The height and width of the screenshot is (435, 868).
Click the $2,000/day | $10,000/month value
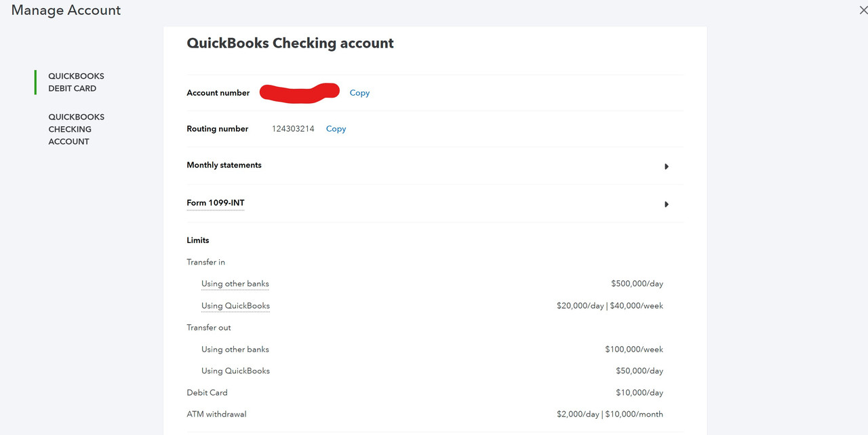610,415
